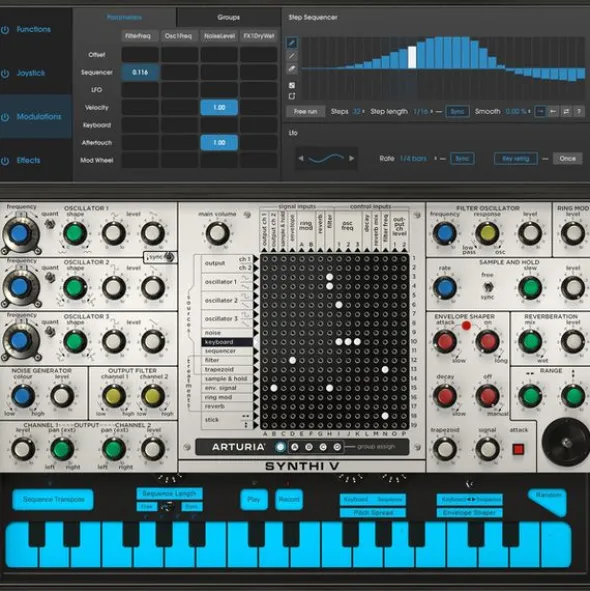Open the Smooth percentage selector
This screenshot has height=591, width=590.
coord(518,112)
